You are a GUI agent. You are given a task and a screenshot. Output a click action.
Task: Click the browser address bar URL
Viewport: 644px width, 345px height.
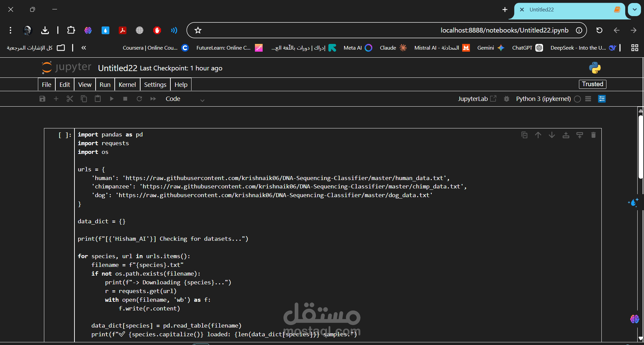(x=504, y=30)
